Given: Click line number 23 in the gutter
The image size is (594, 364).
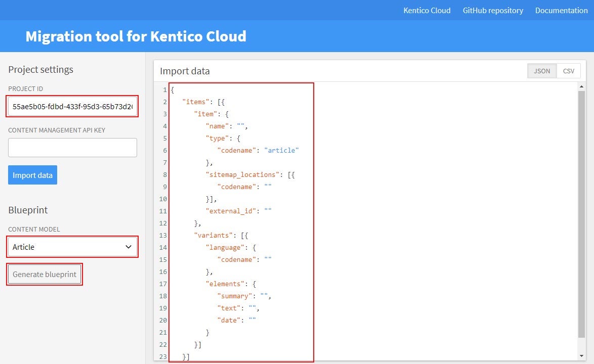Looking at the screenshot, I should (163, 356).
